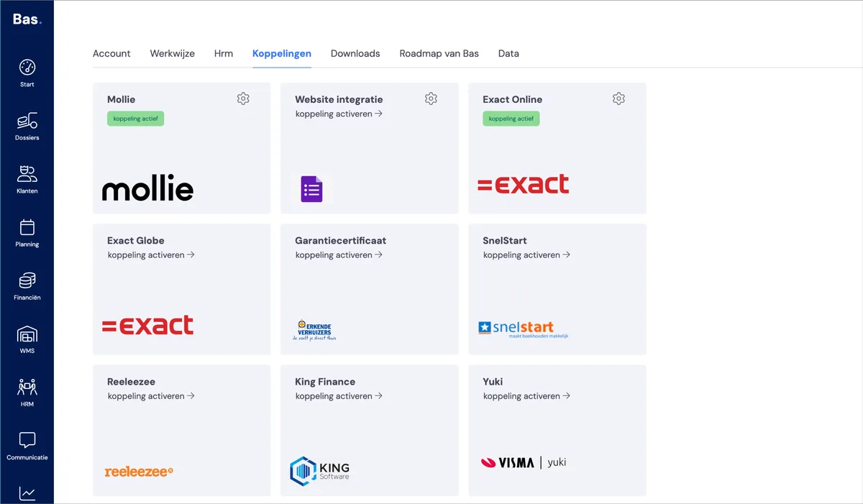Click the reeleezee logo

[x=139, y=472]
